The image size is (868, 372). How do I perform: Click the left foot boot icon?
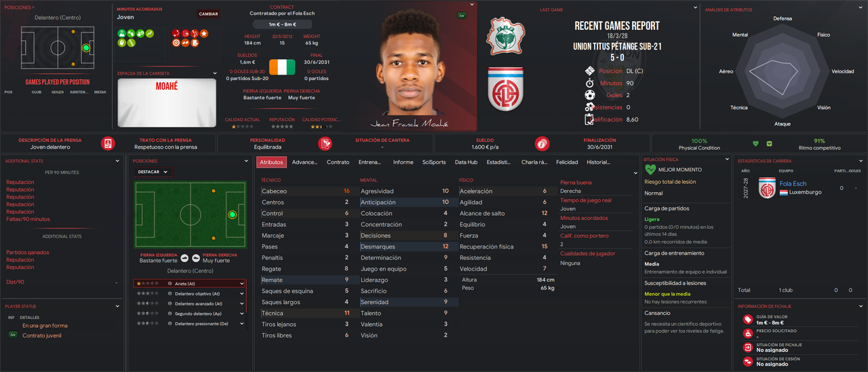pos(184,258)
